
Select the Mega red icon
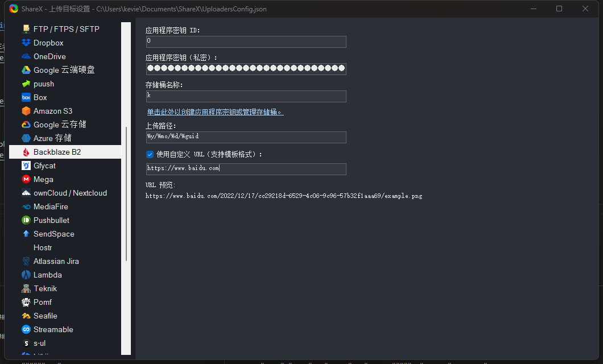tap(26, 179)
